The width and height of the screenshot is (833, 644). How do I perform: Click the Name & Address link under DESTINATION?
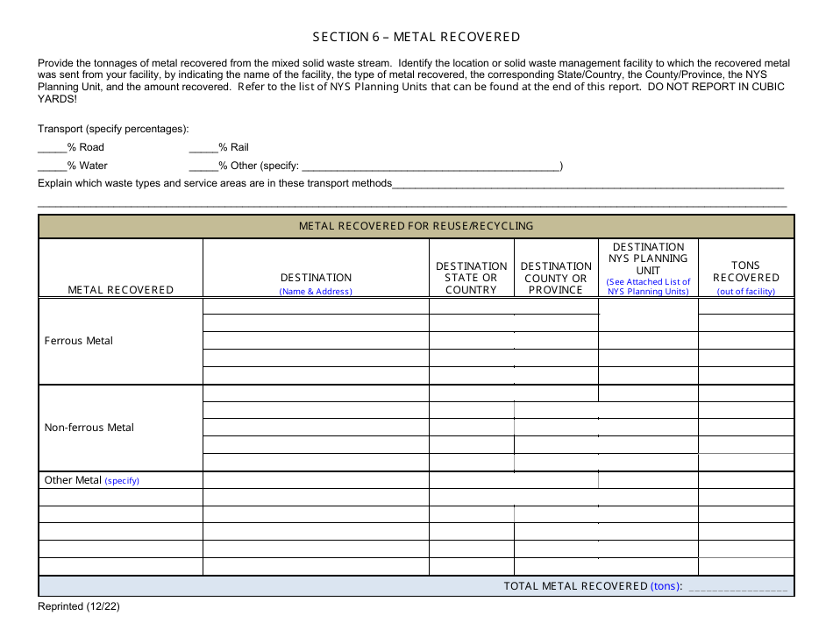[x=316, y=290]
